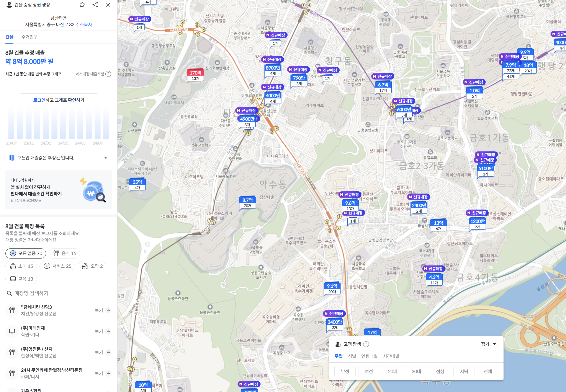Screen dimensions: 566x392
Task: Open 보기 arrow for (주)미래인재
Action: pos(108,331)
